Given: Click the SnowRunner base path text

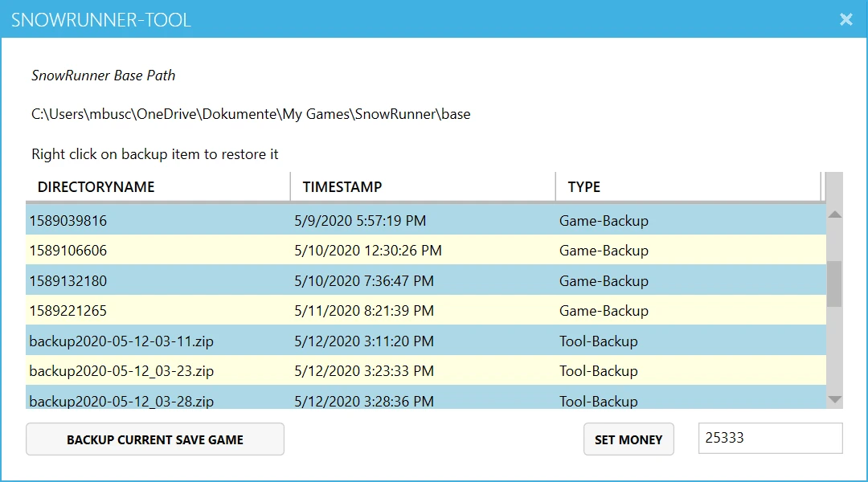Looking at the screenshot, I should pyautogui.click(x=250, y=114).
